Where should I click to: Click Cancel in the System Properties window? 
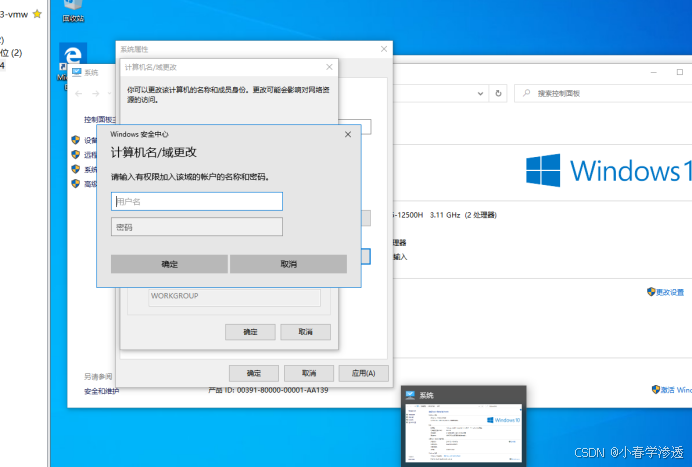click(x=309, y=373)
